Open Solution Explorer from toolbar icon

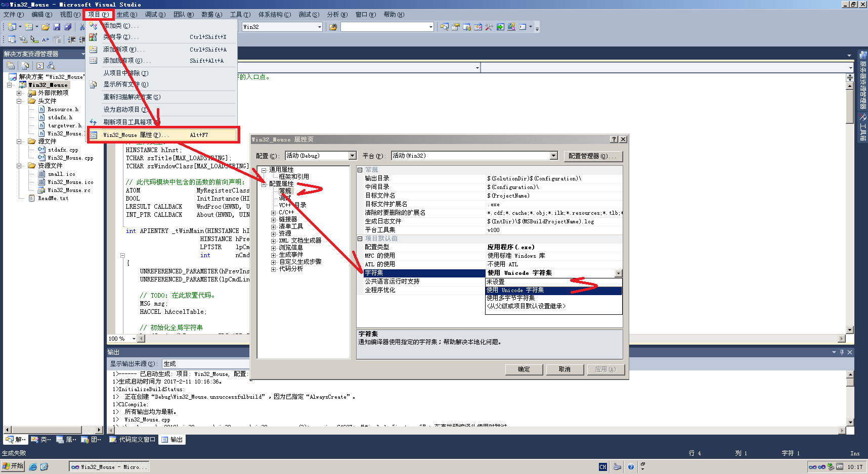coord(445,27)
